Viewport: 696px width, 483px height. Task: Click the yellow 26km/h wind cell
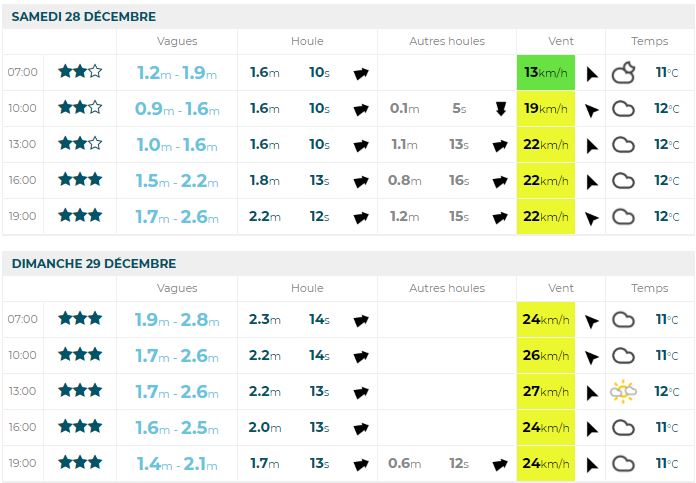coord(546,355)
